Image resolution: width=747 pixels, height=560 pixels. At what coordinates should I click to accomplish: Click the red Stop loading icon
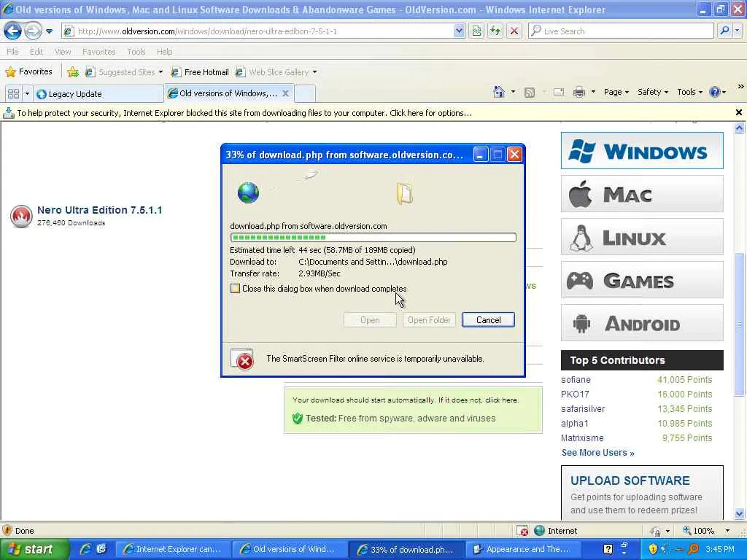514,31
